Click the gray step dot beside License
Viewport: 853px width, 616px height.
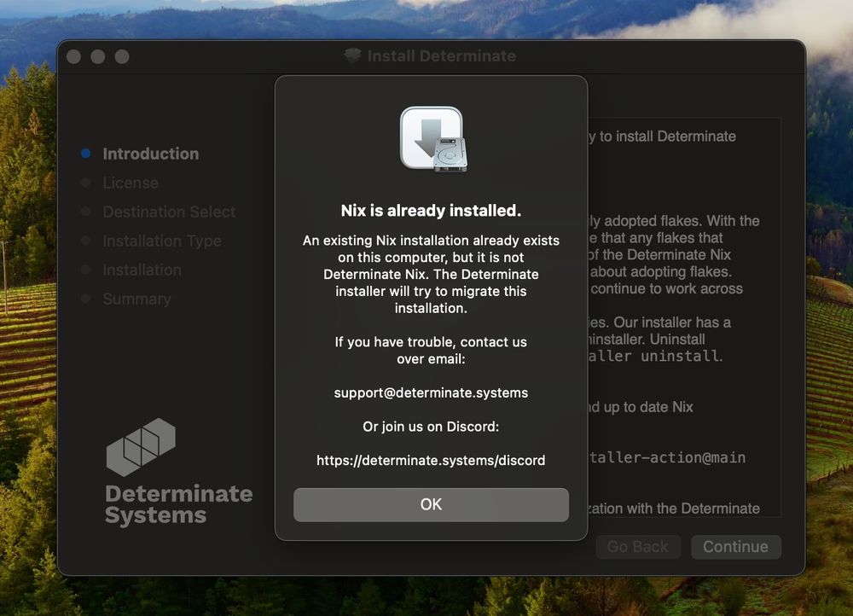tap(85, 183)
